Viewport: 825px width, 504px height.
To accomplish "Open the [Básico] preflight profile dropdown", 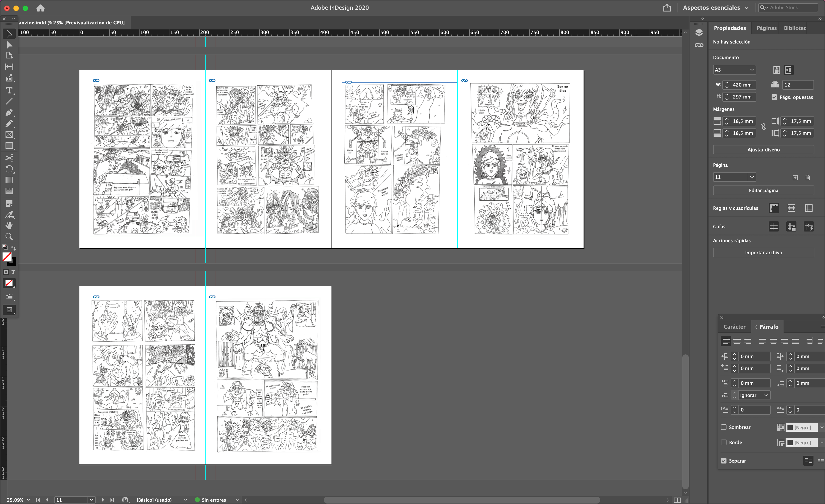I will point(186,500).
